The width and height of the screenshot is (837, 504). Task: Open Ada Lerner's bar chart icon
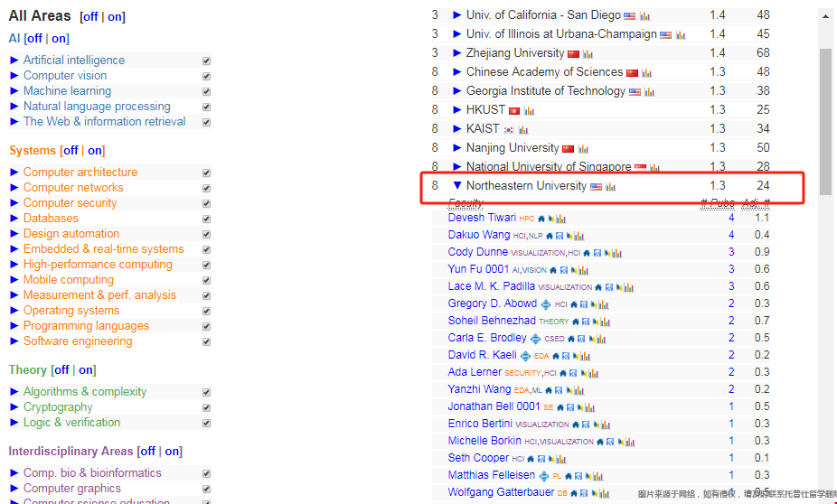(x=593, y=373)
